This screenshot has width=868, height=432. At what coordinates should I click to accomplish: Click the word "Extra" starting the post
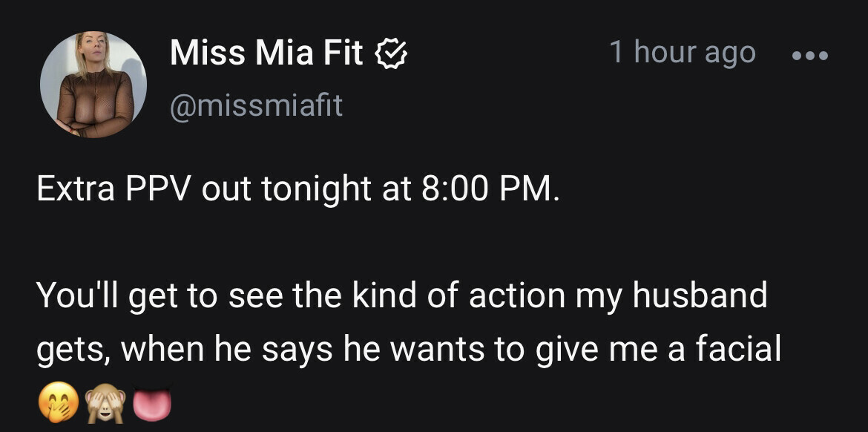pyautogui.click(x=75, y=191)
